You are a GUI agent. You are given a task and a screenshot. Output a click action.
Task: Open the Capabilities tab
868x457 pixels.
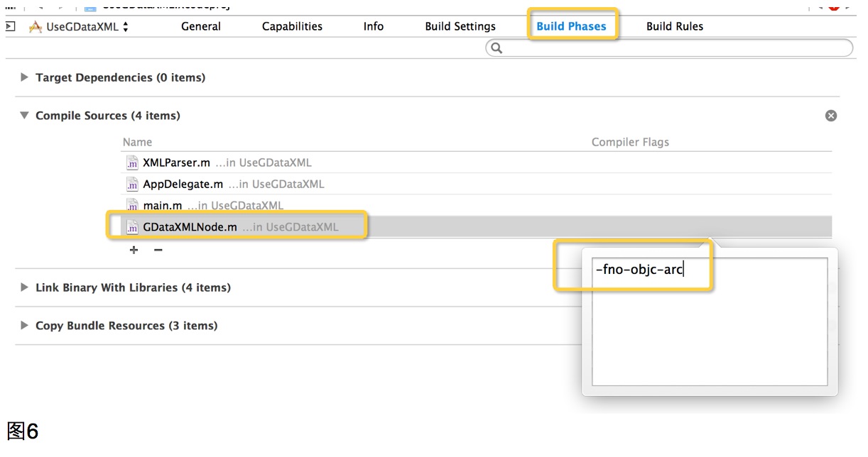pos(292,26)
